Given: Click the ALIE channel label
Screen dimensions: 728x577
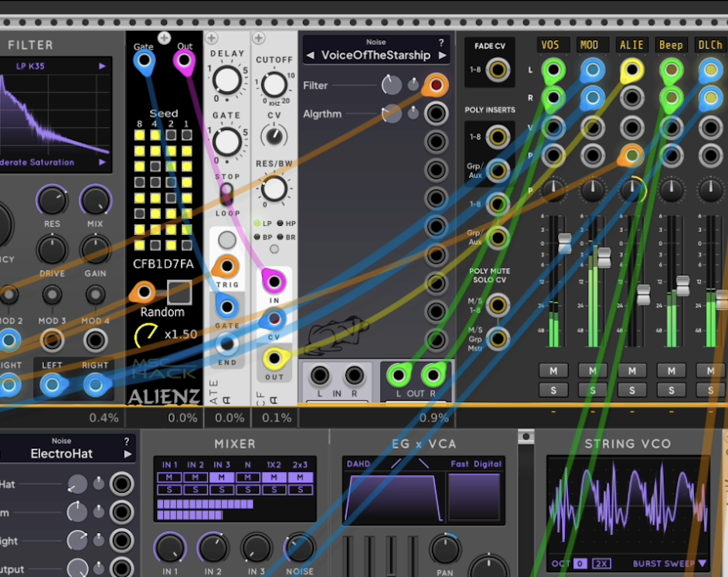Looking at the screenshot, I should [631, 45].
